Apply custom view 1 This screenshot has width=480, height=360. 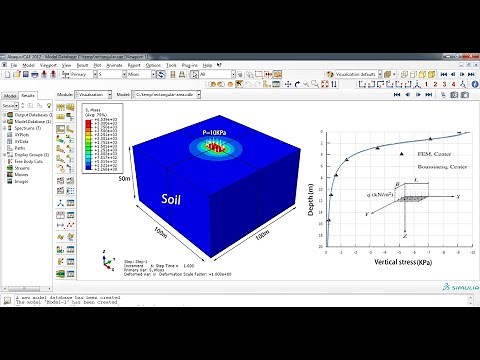pyautogui.click(x=426, y=84)
